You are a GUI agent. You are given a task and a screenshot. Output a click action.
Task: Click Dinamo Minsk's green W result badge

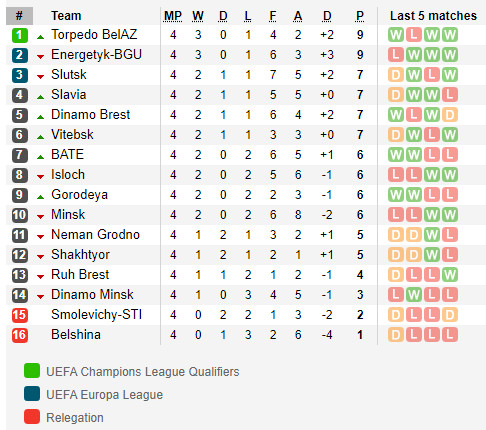pos(414,295)
